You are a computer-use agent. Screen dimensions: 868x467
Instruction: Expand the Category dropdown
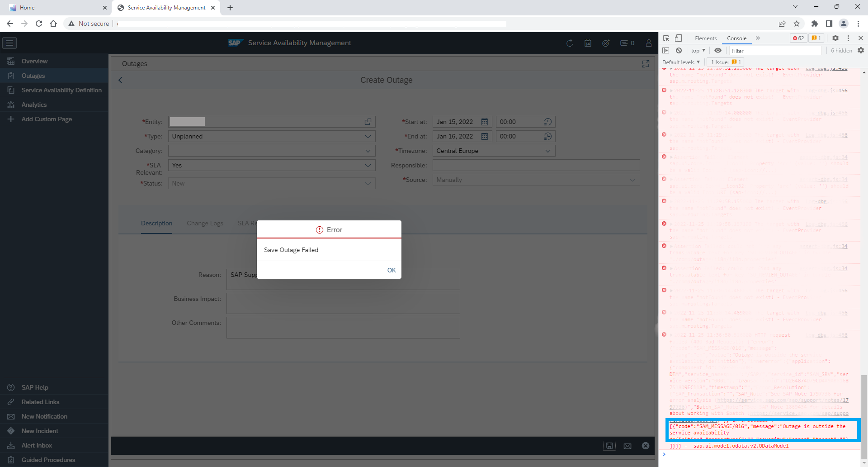coord(368,151)
